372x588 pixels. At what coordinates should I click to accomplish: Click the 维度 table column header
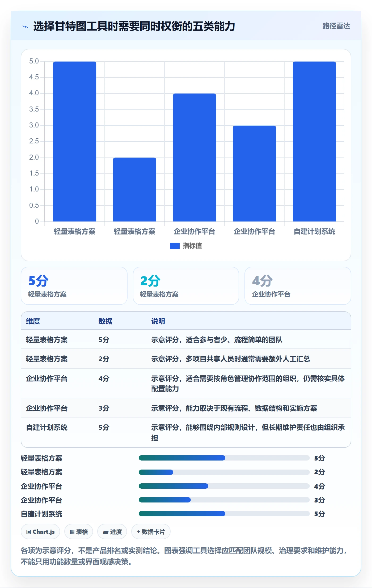[33, 321]
